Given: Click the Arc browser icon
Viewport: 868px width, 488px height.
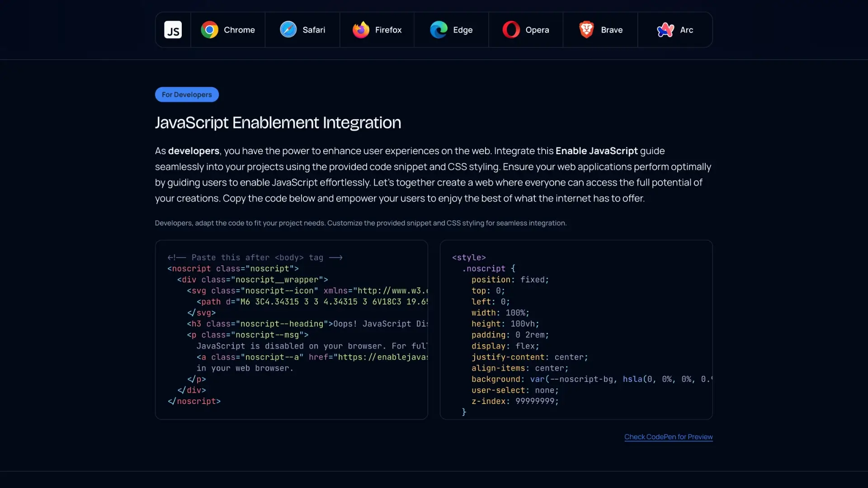Looking at the screenshot, I should tap(665, 29).
